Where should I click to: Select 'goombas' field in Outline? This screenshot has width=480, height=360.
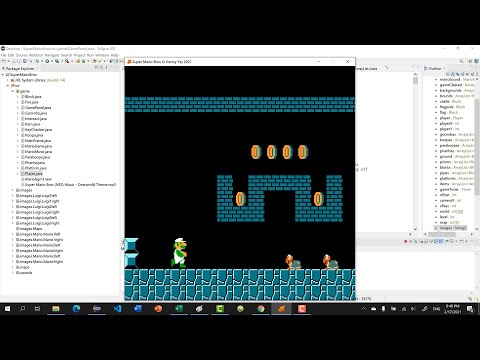[x=454, y=134]
